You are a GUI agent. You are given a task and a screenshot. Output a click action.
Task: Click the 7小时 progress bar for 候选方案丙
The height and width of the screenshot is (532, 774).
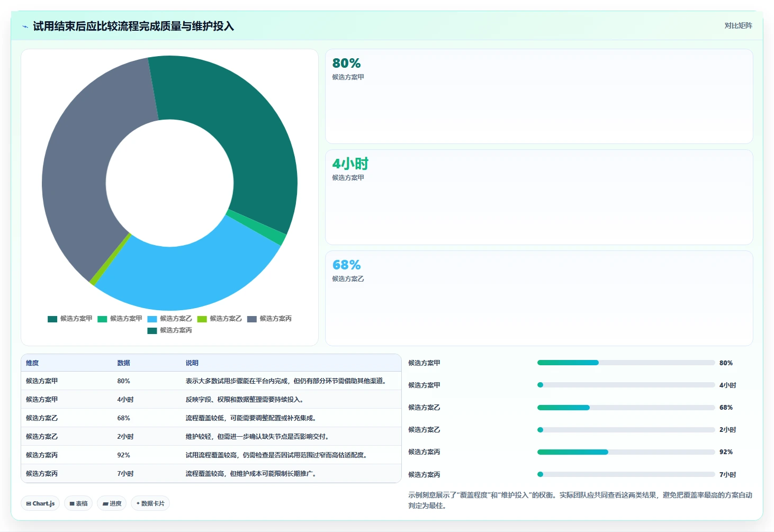626,474
